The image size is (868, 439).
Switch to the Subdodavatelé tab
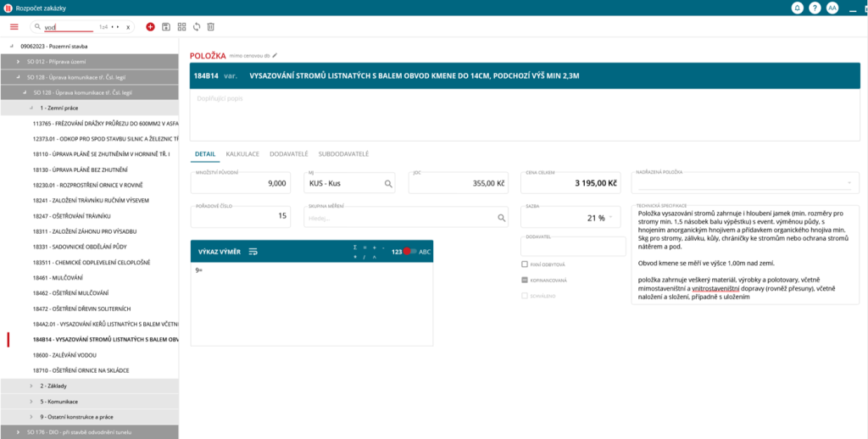coord(343,153)
